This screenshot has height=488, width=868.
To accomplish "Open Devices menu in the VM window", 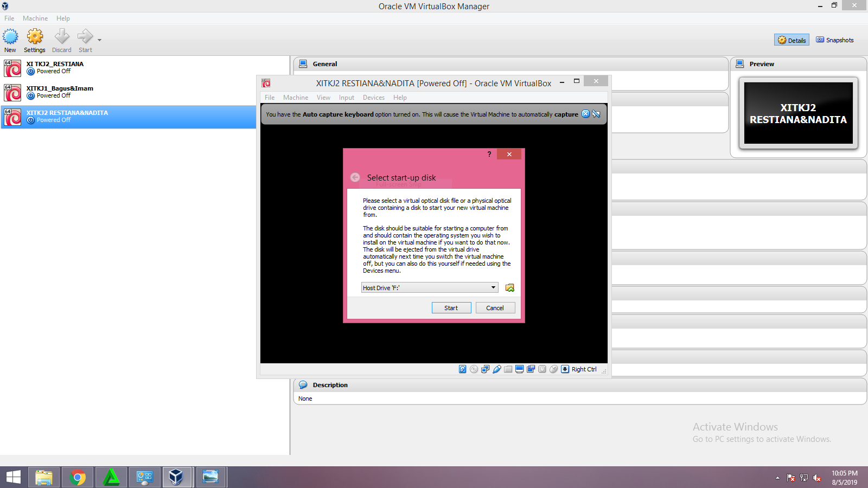I will 374,98.
